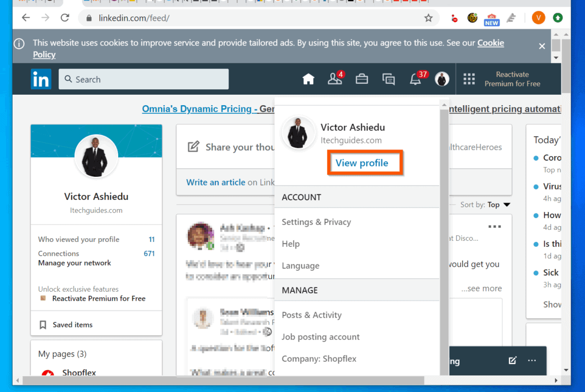Click cookie banner scroll down arrow
Screen dimensions: 585x392
pos(556,57)
